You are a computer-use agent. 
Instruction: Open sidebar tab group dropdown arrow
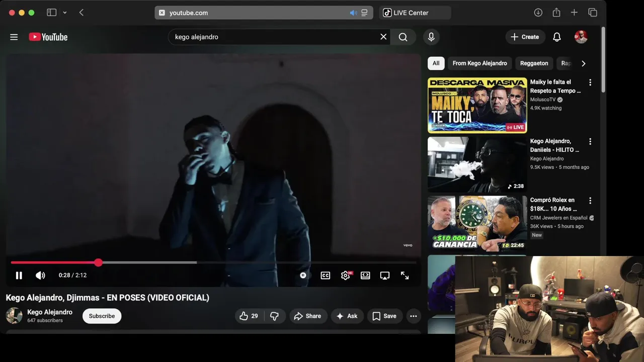click(x=65, y=13)
